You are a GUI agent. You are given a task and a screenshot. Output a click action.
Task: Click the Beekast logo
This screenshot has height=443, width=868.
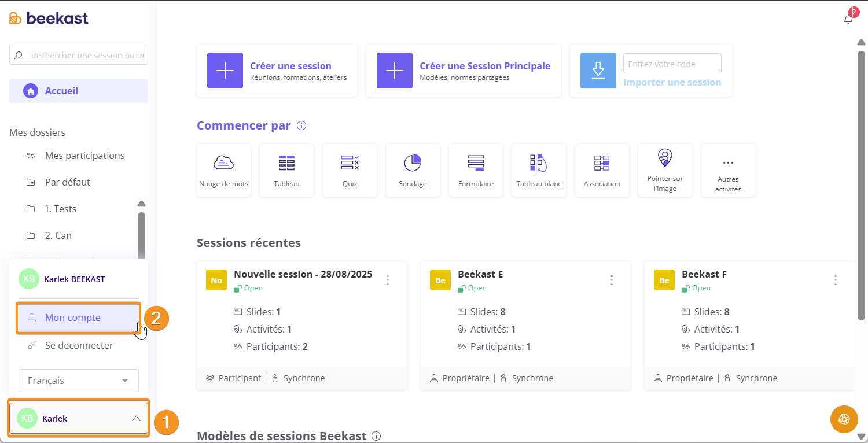click(x=49, y=18)
